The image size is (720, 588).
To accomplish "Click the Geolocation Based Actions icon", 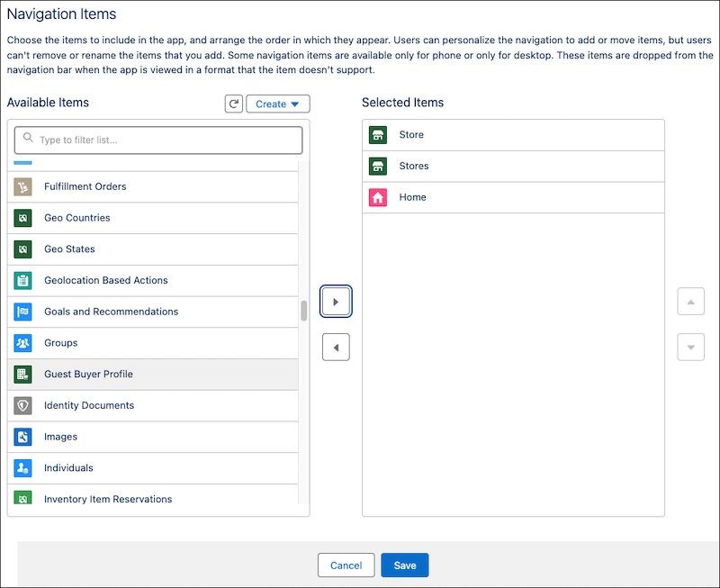I will point(22,280).
